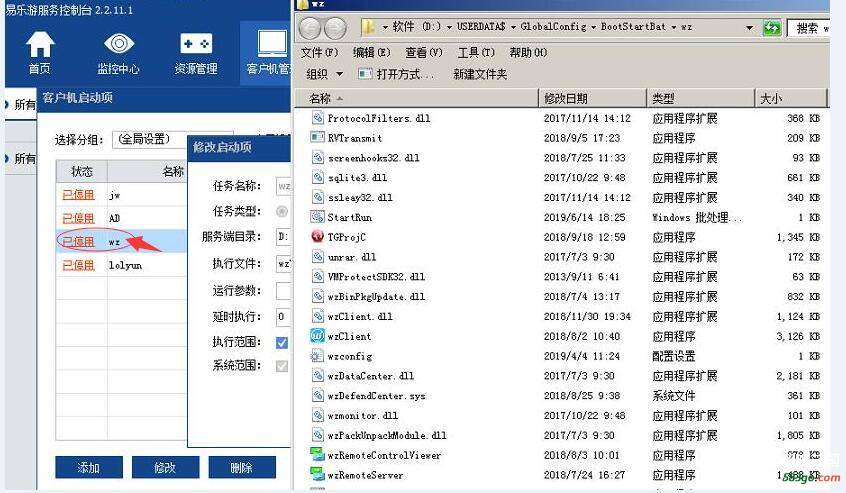Image resolution: width=846 pixels, height=493 pixels.
Task: Select the unrar.dll file icon
Action: (x=317, y=257)
